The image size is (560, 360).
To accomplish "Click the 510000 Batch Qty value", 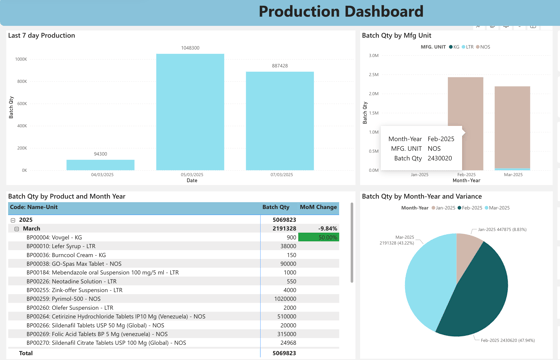I will pos(287,316).
